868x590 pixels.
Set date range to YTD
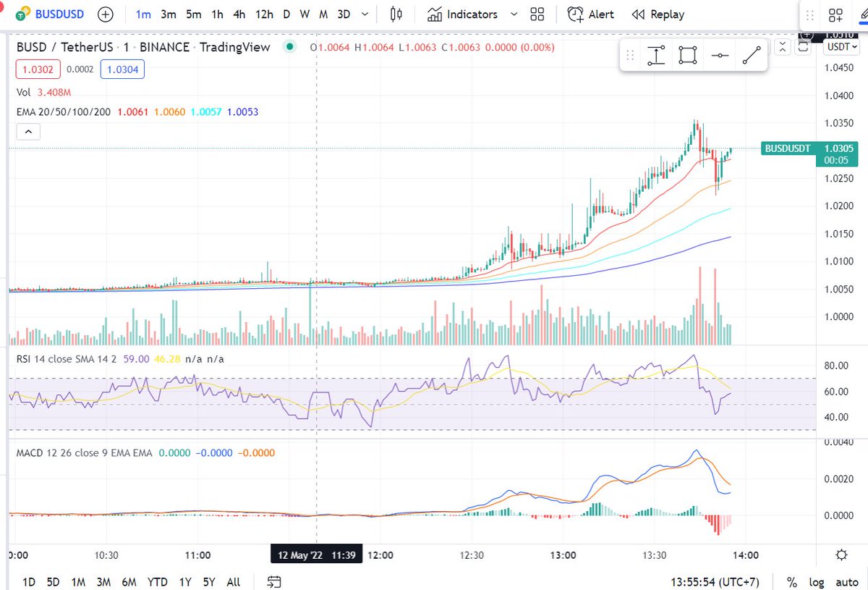pyautogui.click(x=157, y=581)
